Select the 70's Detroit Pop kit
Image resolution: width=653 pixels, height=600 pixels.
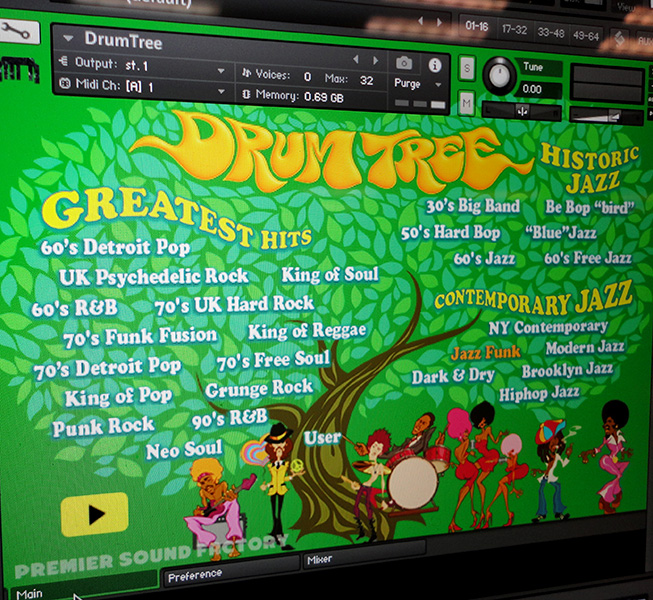click(x=107, y=368)
